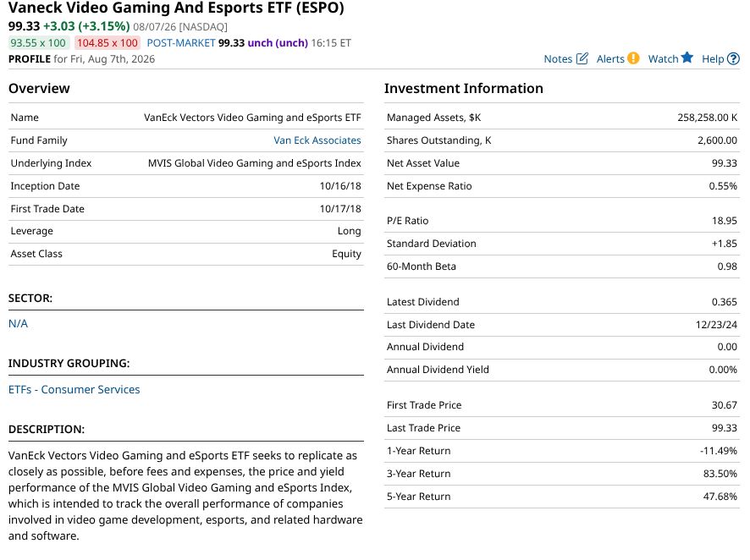Click the Notes pencil-edit icon
This screenshot has width=750, height=560.
tap(582, 58)
